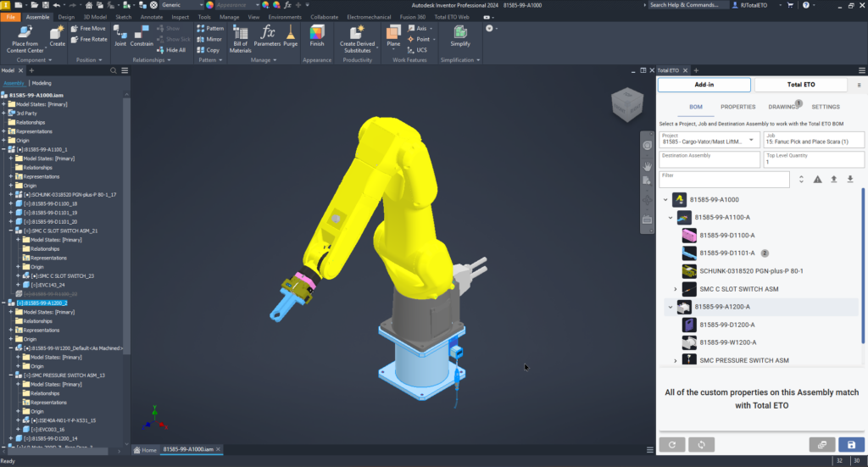Click the Total ETO button

coord(801,85)
